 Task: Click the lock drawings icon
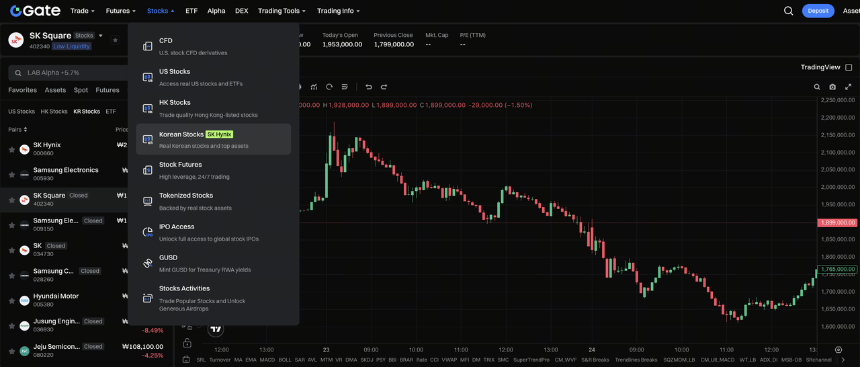coord(187,343)
